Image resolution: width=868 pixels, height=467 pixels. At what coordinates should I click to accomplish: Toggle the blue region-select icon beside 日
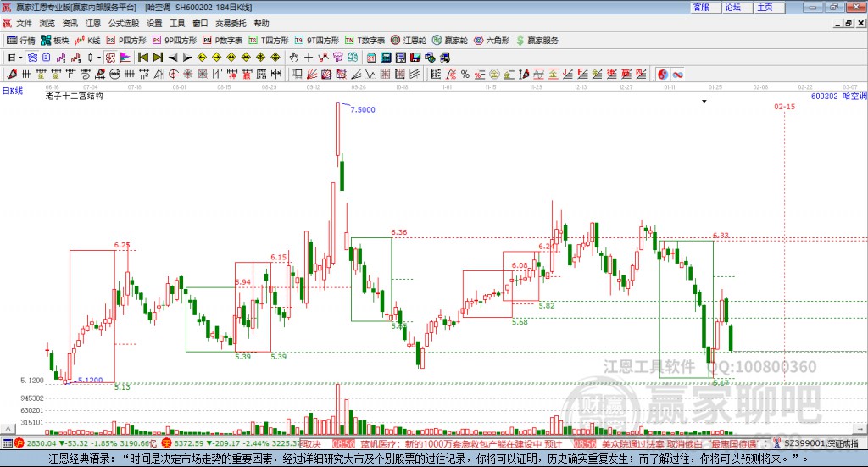pos(32,58)
